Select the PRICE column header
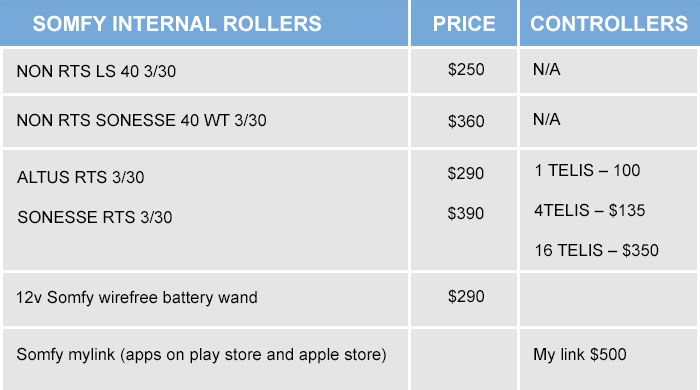700x390 pixels. tap(464, 24)
